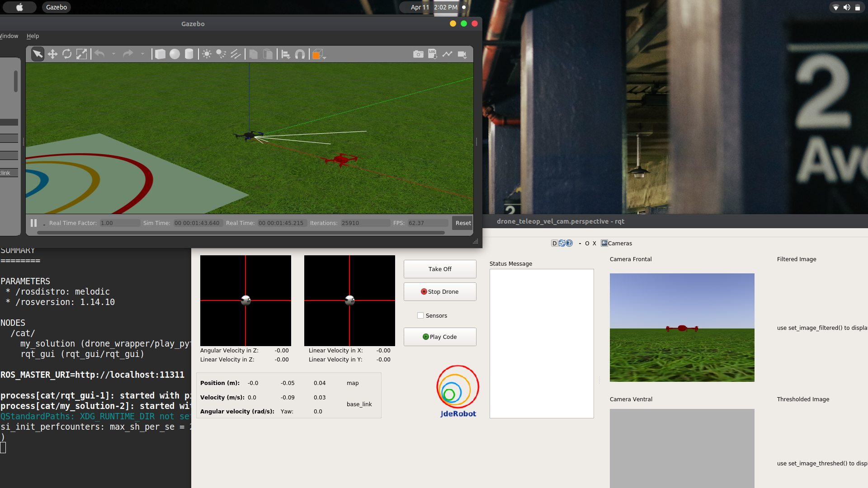
Task: Open the Gazebo data logger
Action: [x=433, y=54]
